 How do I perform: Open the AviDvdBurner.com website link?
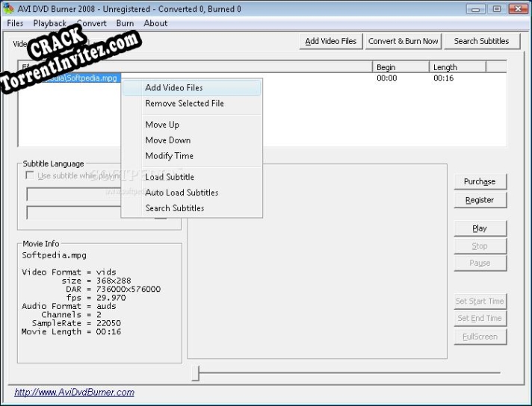[74, 393]
